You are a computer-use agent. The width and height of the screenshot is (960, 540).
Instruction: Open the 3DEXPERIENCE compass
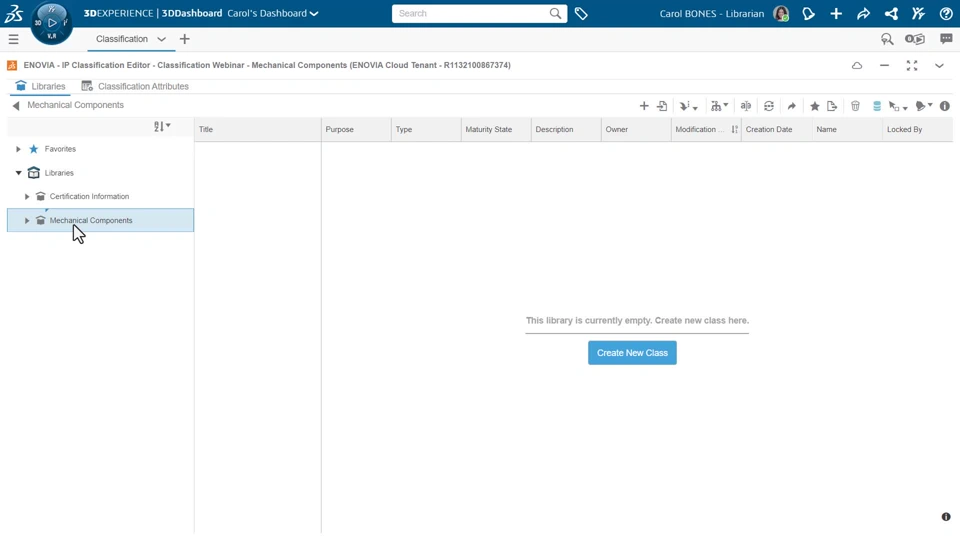point(51,23)
